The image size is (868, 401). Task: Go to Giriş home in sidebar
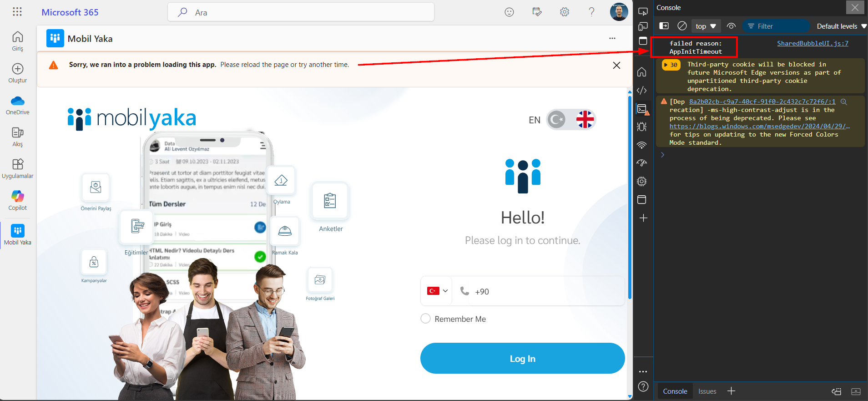[18, 41]
